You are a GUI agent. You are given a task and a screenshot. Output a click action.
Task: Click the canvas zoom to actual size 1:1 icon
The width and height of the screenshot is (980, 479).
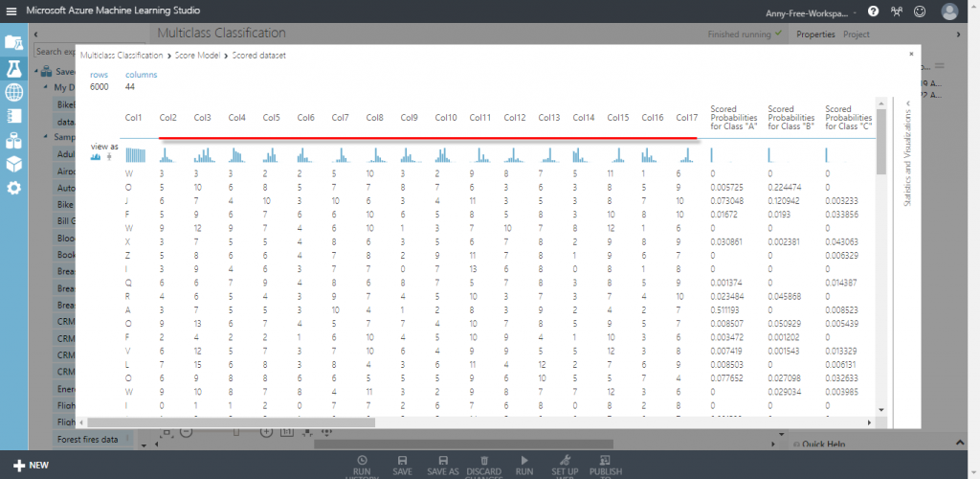287,431
